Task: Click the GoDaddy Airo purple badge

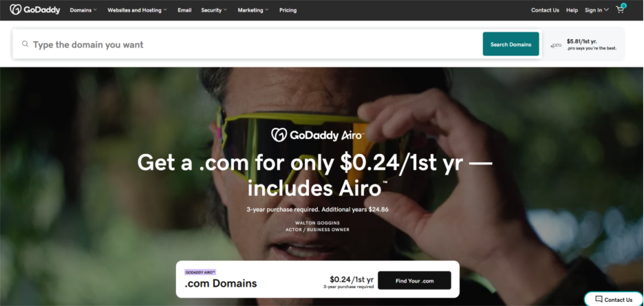Action: (200, 272)
